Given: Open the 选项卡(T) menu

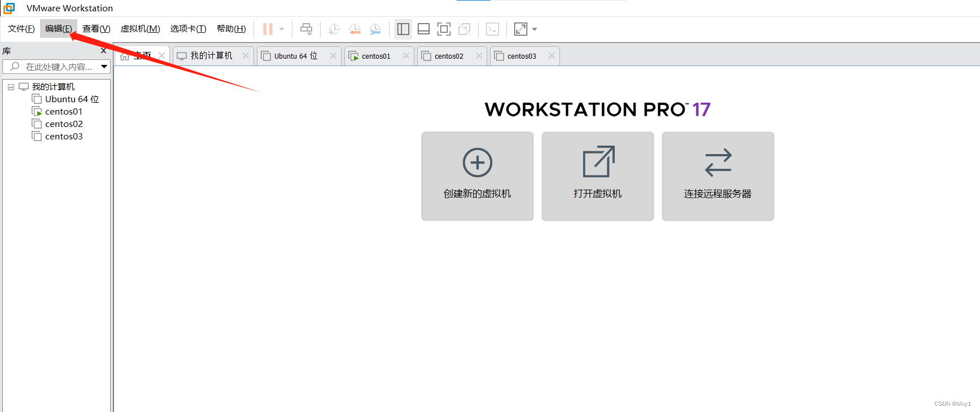Looking at the screenshot, I should pos(189,29).
